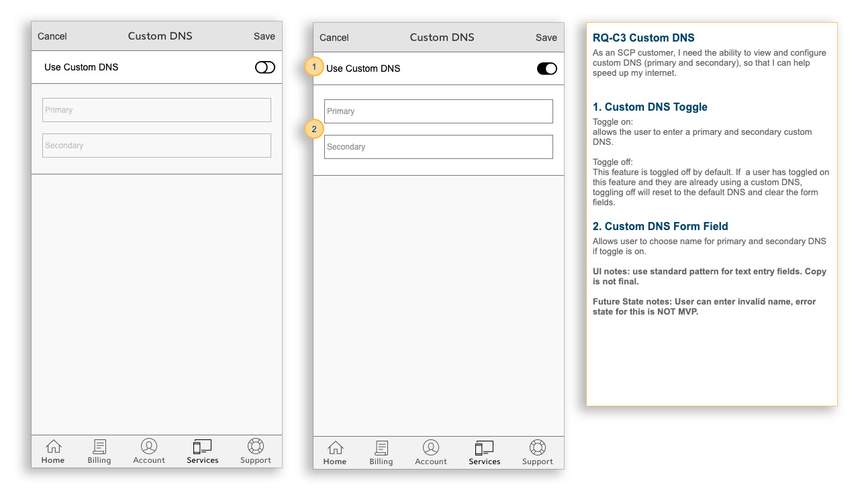Select the Home icon in the left mockup
Image resolution: width=868 pixels, height=489 pixels.
tap(53, 451)
